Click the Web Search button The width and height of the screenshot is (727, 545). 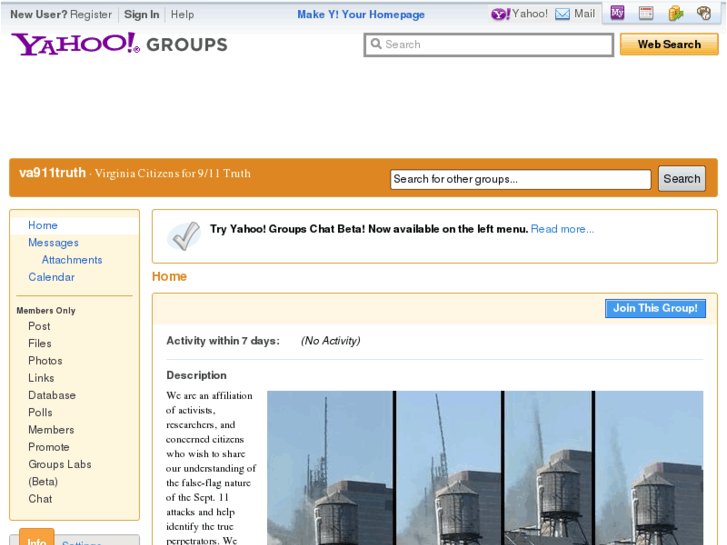[x=669, y=45]
